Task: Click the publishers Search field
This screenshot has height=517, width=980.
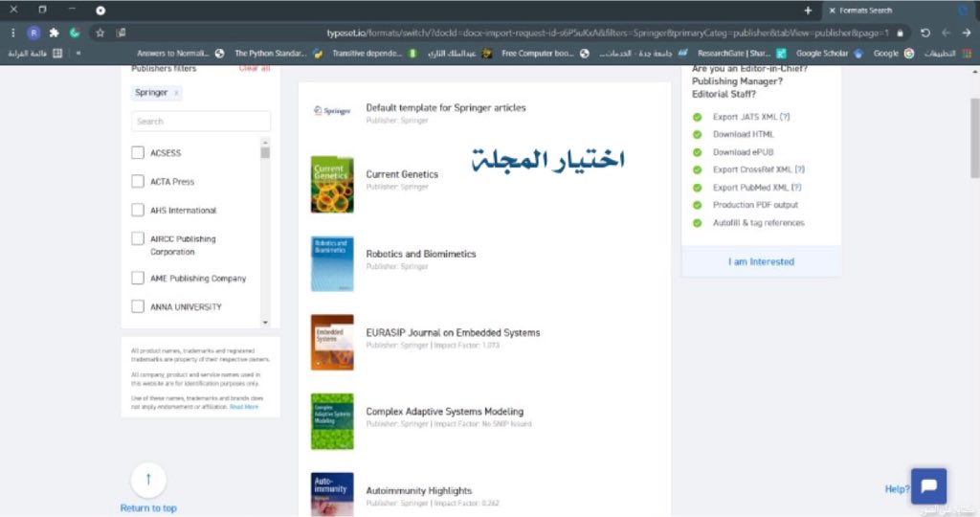Action: click(201, 122)
